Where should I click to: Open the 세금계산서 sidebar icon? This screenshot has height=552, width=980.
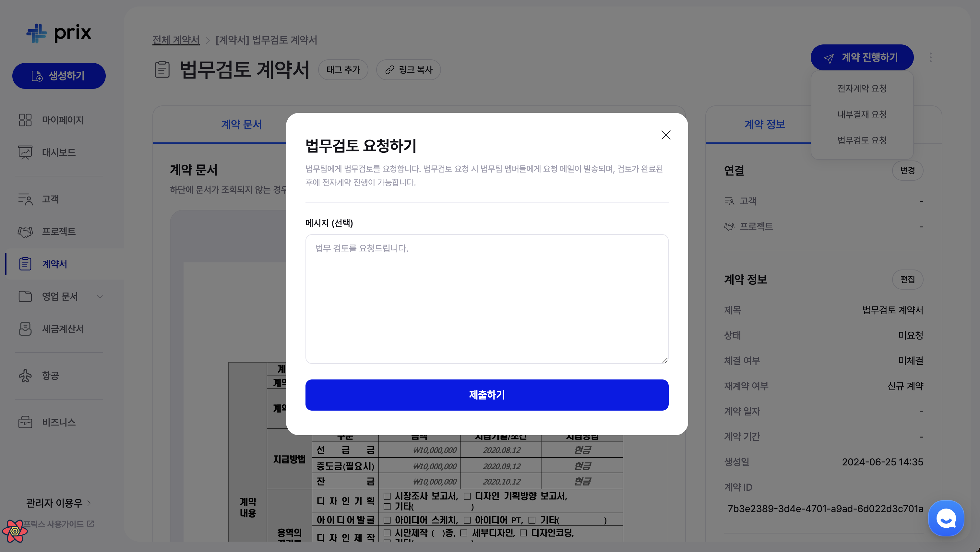(x=25, y=329)
